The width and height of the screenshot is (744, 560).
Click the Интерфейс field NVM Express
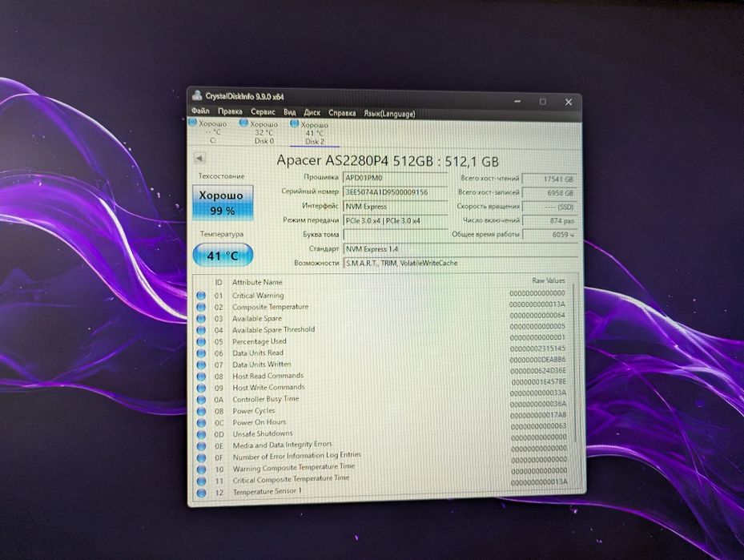(x=395, y=207)
